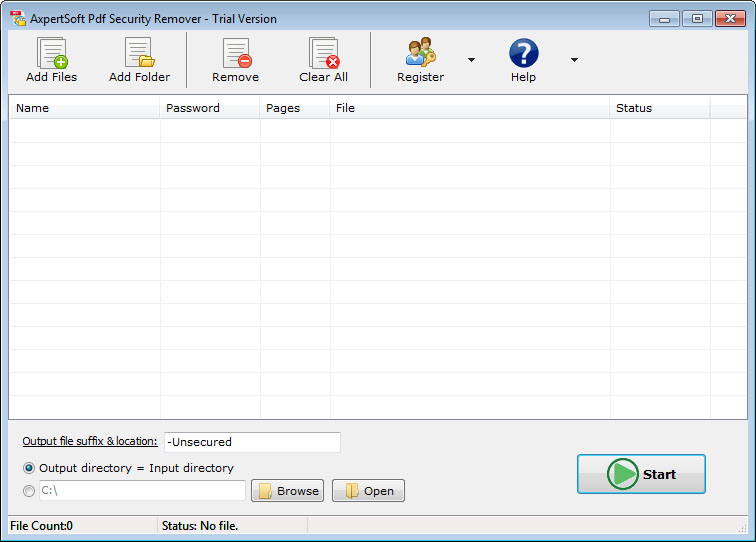
Task: Expand the Help dropdown arrow
Action: coord(574,60)
